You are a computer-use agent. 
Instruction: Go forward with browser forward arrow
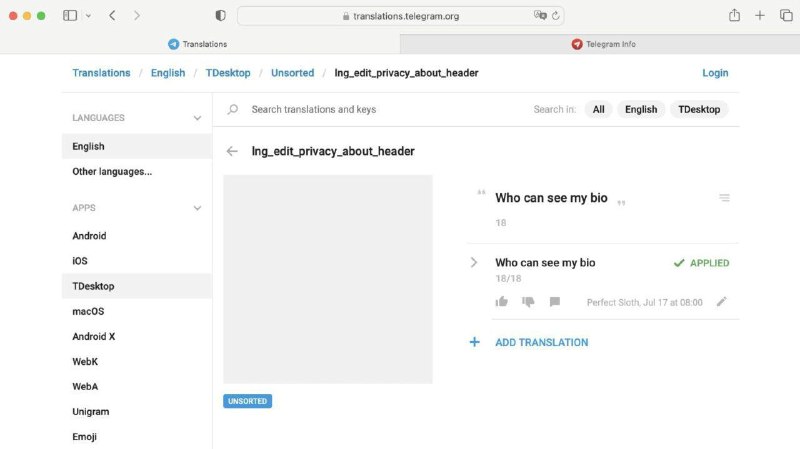(137, 15)
